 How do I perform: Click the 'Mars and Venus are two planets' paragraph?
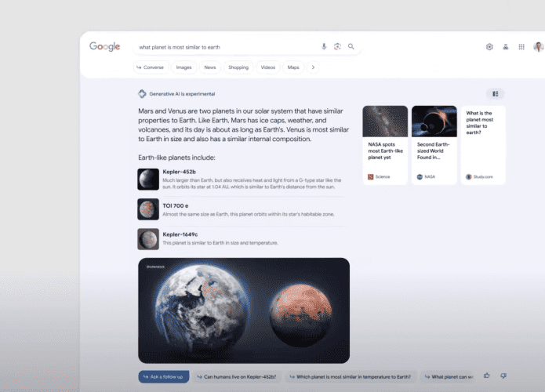243,125
